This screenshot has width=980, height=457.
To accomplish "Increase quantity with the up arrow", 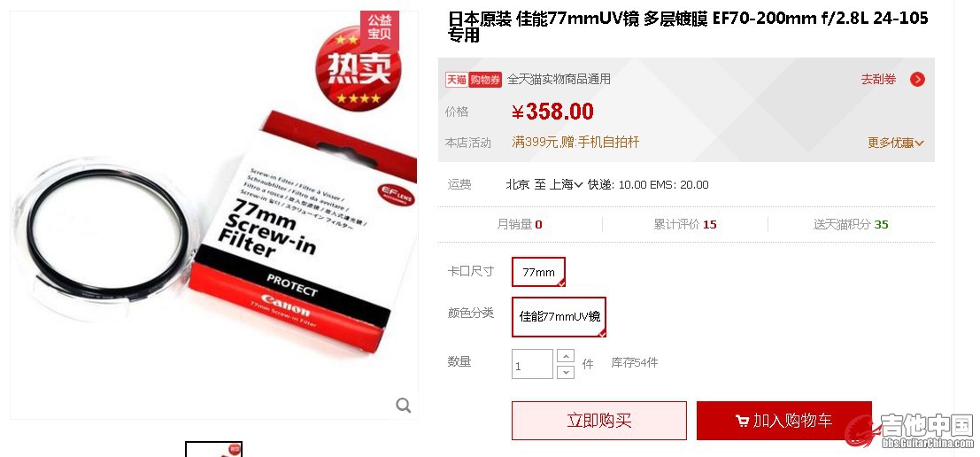I will click(x=565, y=356).
